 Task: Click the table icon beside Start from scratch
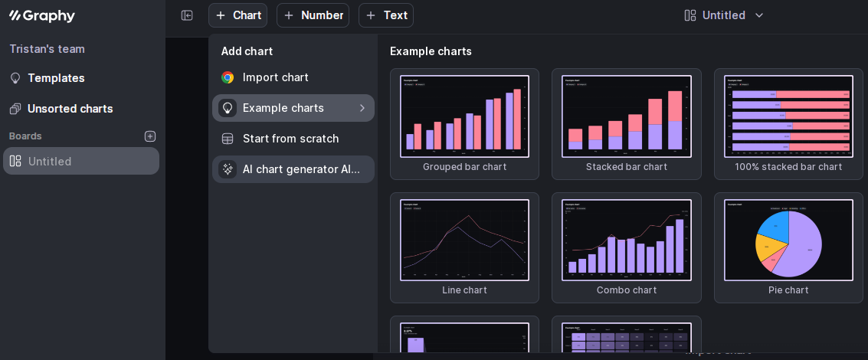point(228,139)
